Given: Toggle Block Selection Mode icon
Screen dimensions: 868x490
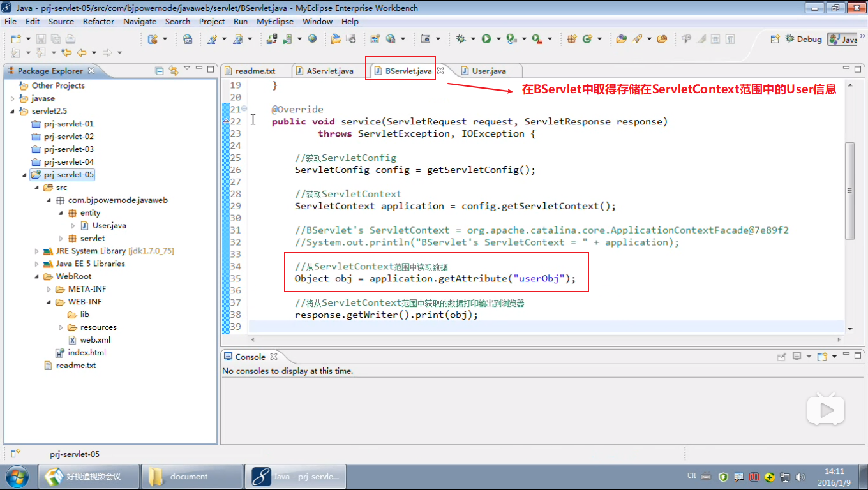Looking at the screenshot, I should (715, 39).
